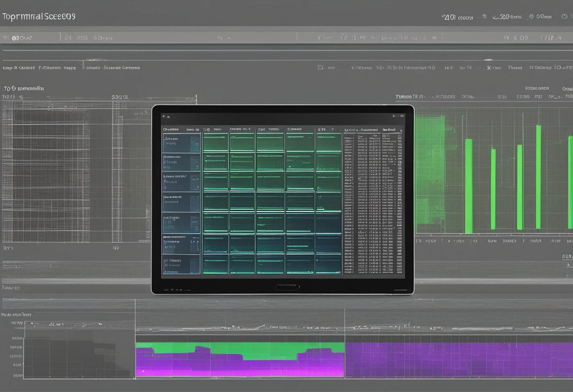This screenshot has width=573, height=392.
Task: Open the bottom-right grid cell on tablet
Action: coord(328,264)
